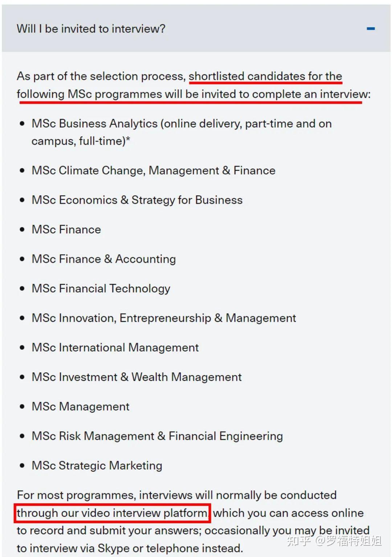392x557 pixels.
Task: Click the boxed "through our video interview platform" text
Action: click(x=112, y=513)
